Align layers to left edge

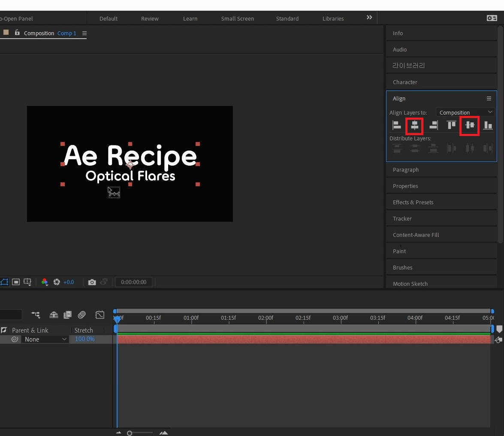pos(397,125)
